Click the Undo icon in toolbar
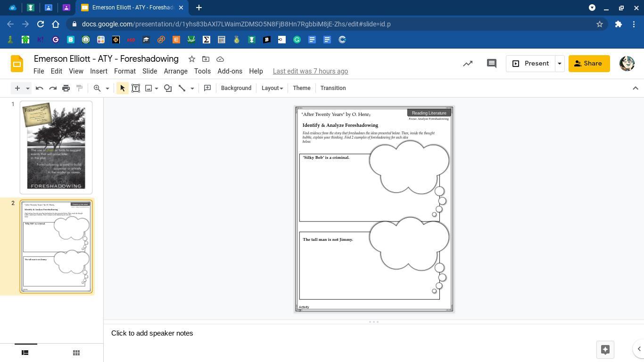This screenshot has width=644, height=362. (40, 88)
